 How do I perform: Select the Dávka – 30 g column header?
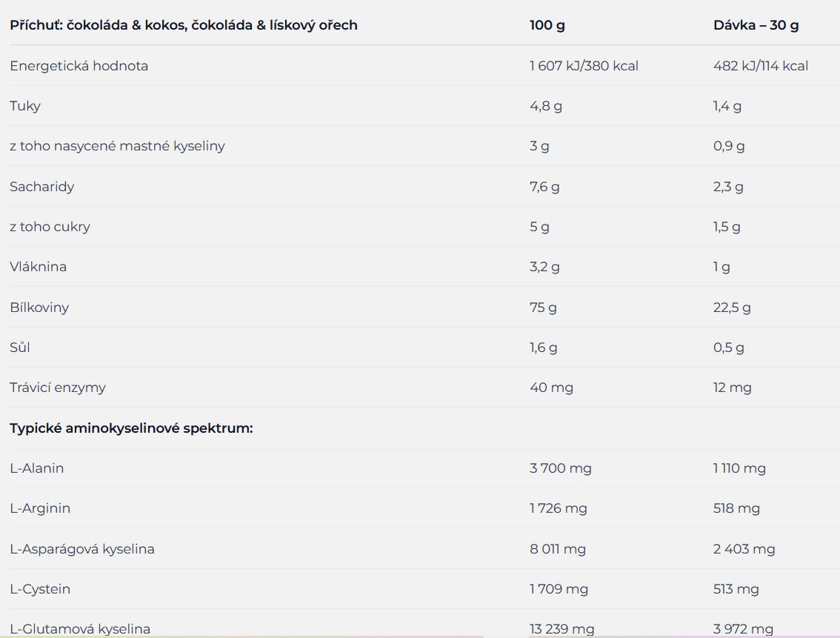(x=756, y=25)
